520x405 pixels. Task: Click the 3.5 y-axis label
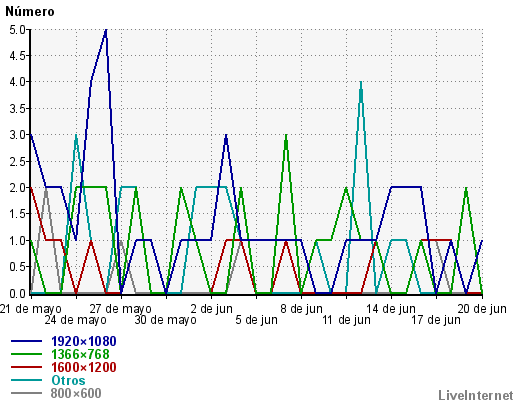(17, 109)
